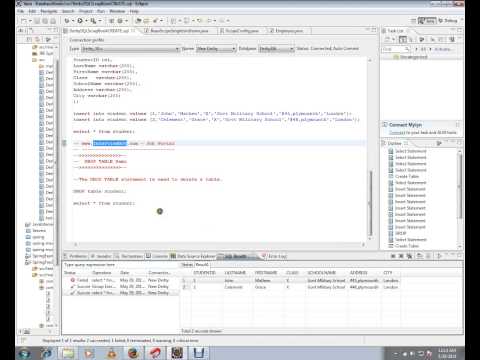The width and height of the screenshot is (480, 360).
Task: Switch to the Console tab
Action: pos(157,256)
